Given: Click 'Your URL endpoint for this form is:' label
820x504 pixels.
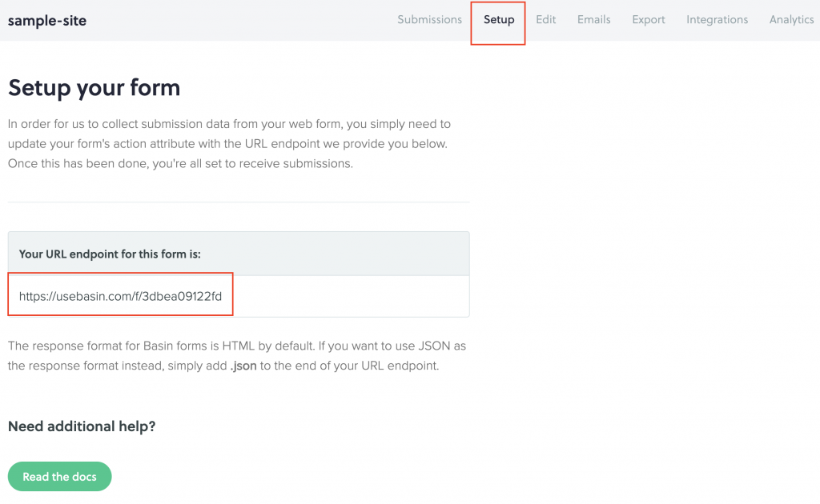Looking at the screenshot, I should pos(110,254).
